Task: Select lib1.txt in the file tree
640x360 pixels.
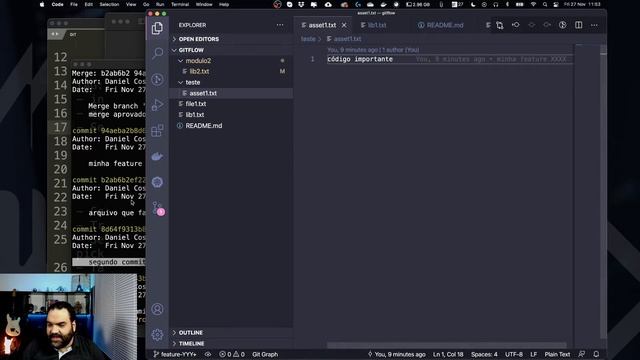Action: click(231, 115)
